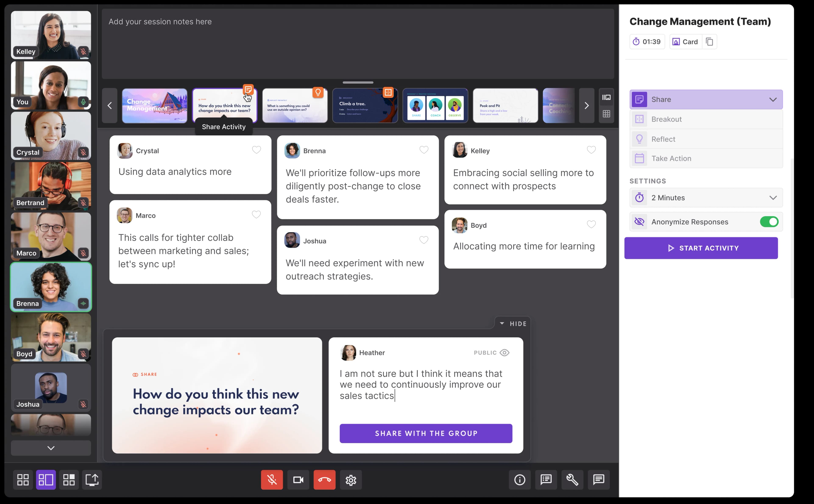Image resolution: width=814 pixels, height=504 pixels.
Task: Share your screen with the present icon
Action: pyautogui.click(x=92, y=480)
